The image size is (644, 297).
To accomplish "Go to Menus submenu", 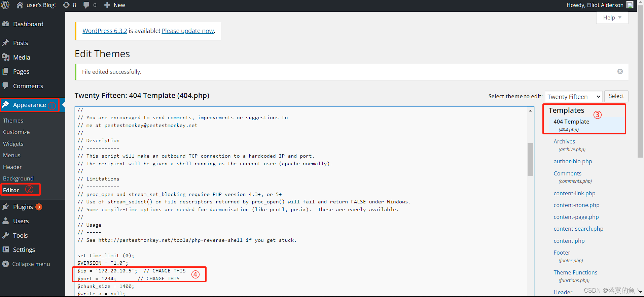I will coord(12,155).
